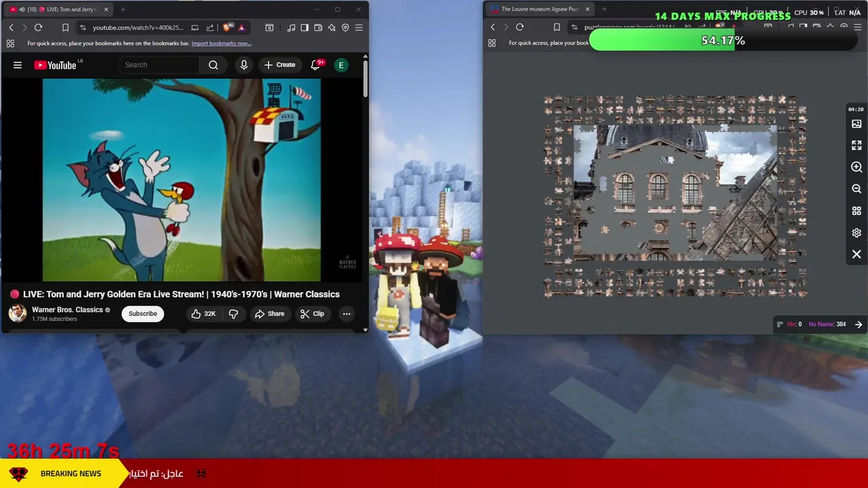Click the puzzle timer 04:20
This screenshot has height=488, width=868.
click(856, 109)
